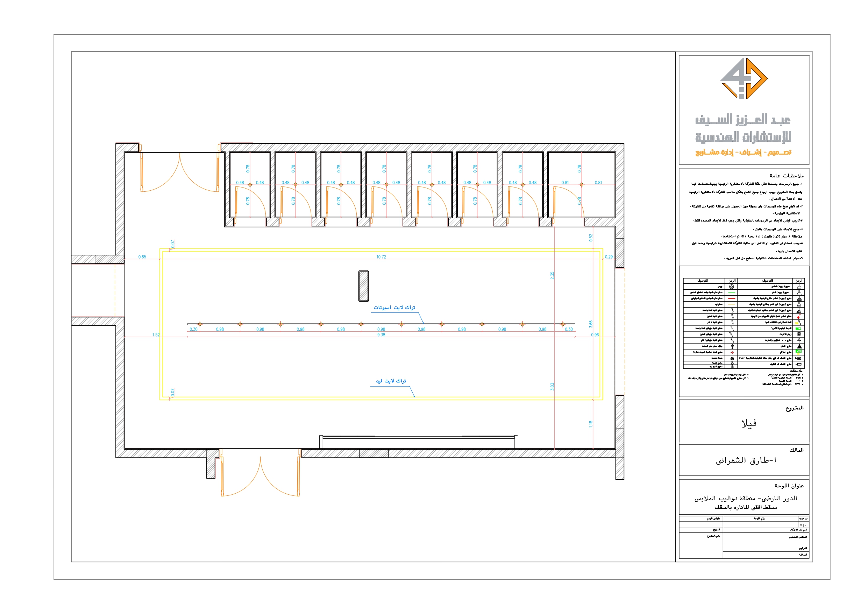
Task: Select the 3.03 vertical dimension text
Action: [x=552, y=387]
